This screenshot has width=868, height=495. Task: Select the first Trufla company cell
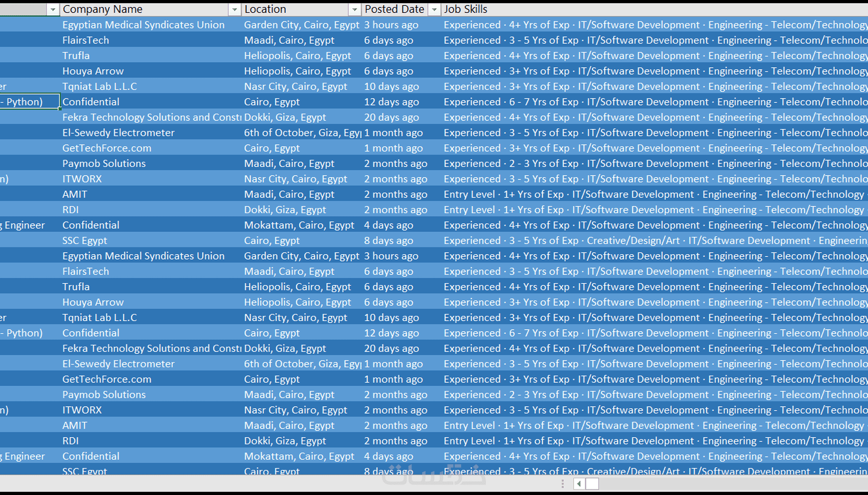click(x=151, y=55)
